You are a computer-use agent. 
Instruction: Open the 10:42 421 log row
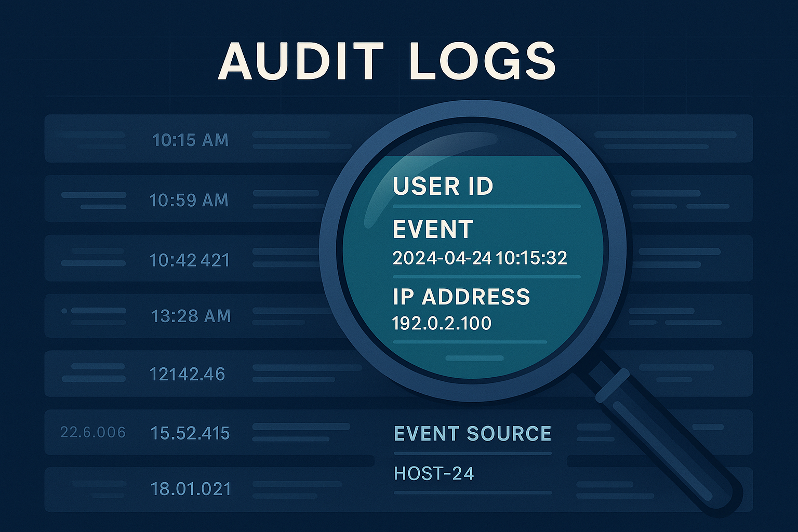pyautogui.click(x=189, y=260)
